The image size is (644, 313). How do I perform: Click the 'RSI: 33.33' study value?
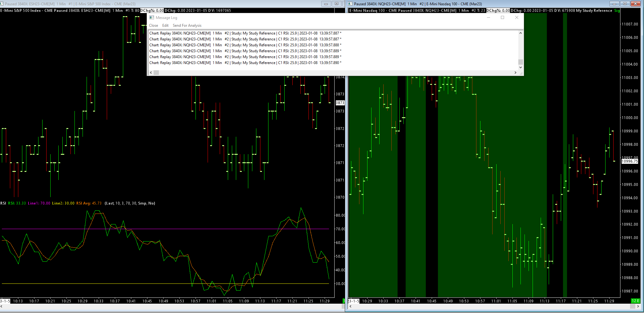click(17, 203)
